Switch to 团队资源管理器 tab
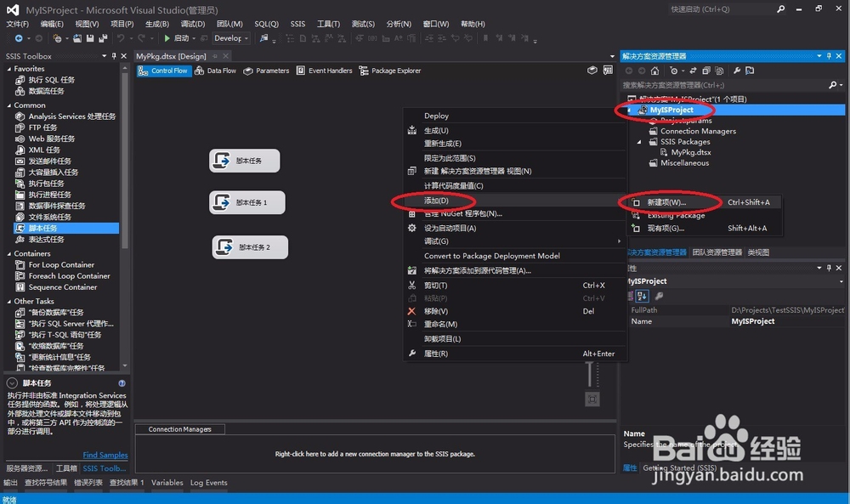The height and width of the screenshot is (504, 850). click(x=717, y=252)
